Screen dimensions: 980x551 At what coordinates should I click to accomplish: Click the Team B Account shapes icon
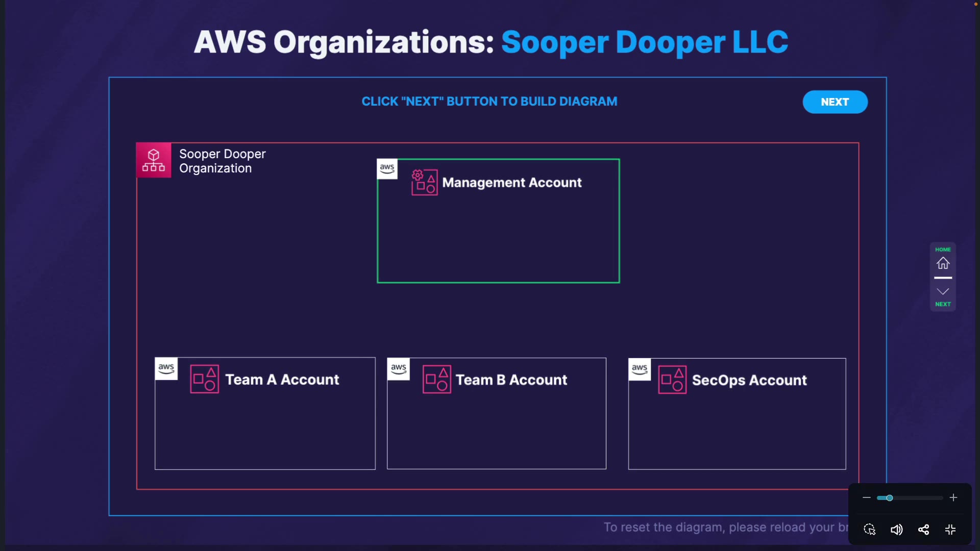[x=436, y=380]
